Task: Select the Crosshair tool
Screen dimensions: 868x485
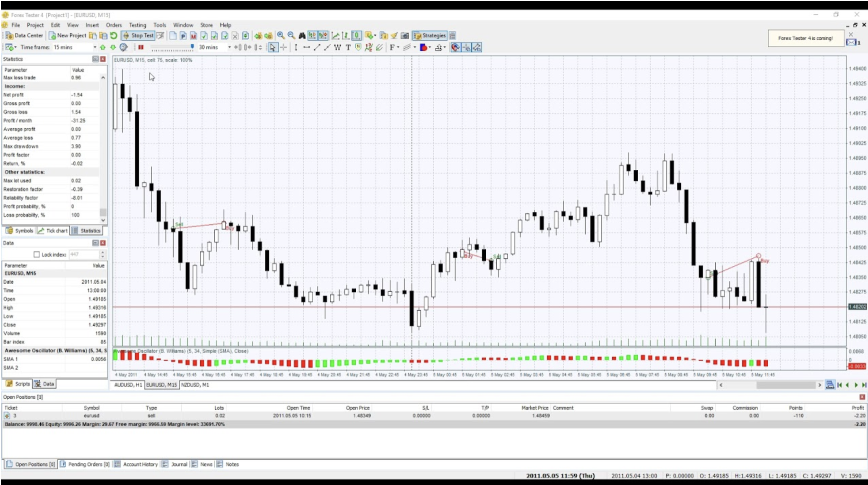Action: [284, 47]
